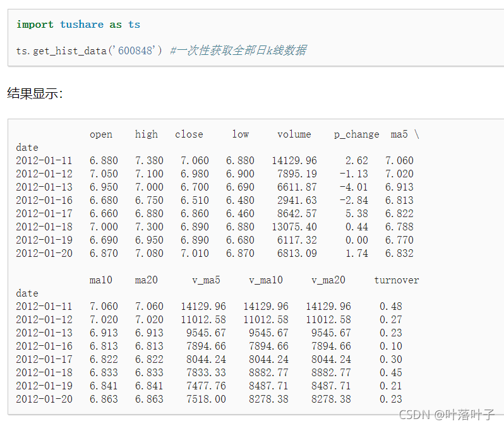Click the turnover value 0.45

tap(390, 372)
